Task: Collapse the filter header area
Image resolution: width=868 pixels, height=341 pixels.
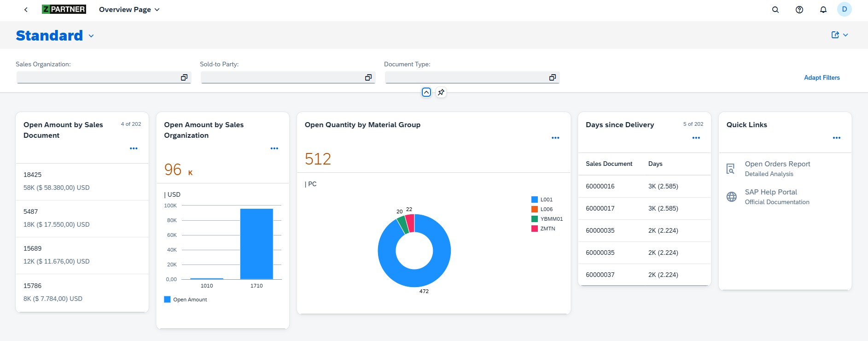Action: pos(426,92)
